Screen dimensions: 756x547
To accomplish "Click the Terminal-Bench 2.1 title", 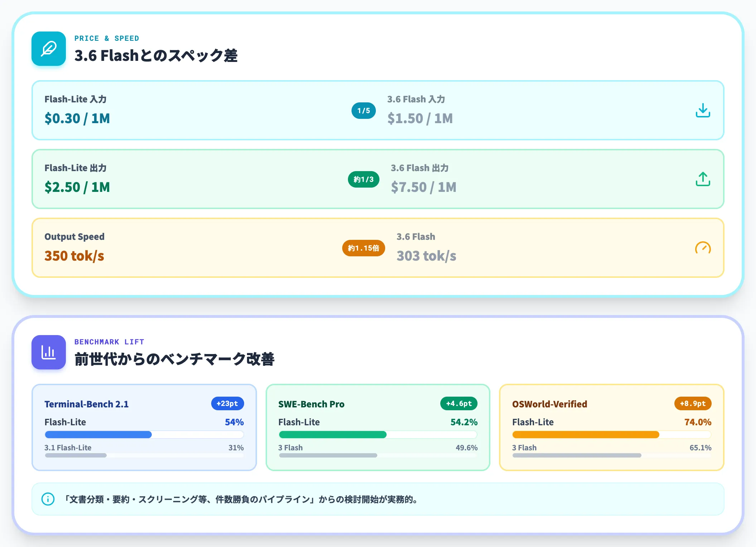I will click(87, 404).
